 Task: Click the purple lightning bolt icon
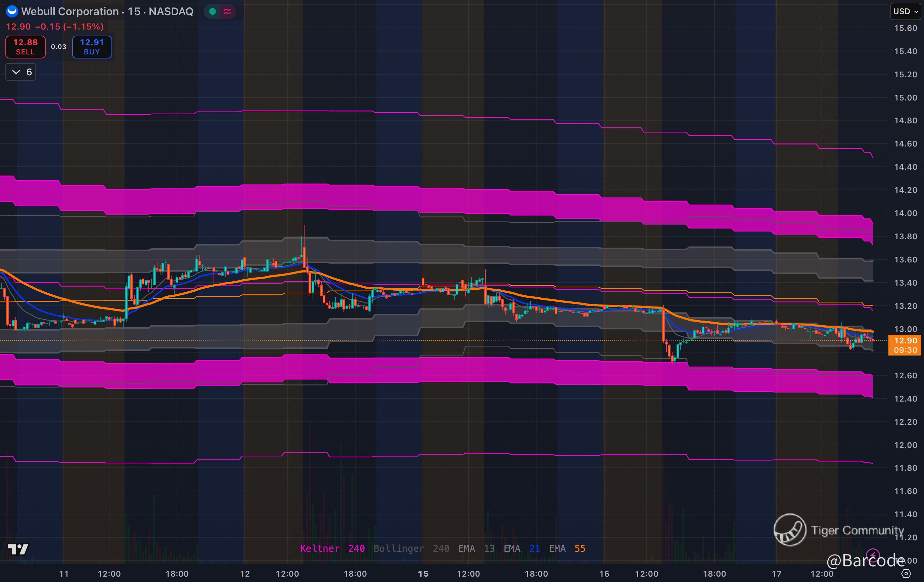(873, 555)
